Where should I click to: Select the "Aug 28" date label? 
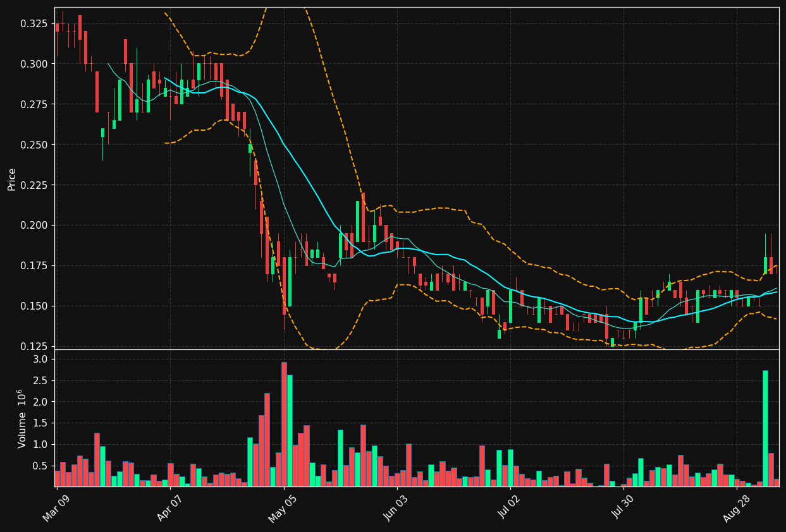735,508
